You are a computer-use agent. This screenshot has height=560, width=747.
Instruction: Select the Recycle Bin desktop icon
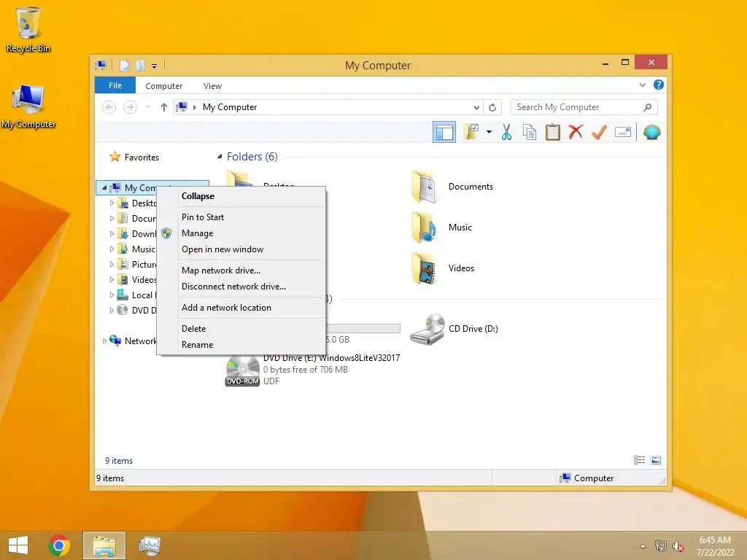(x=28, y=29)
